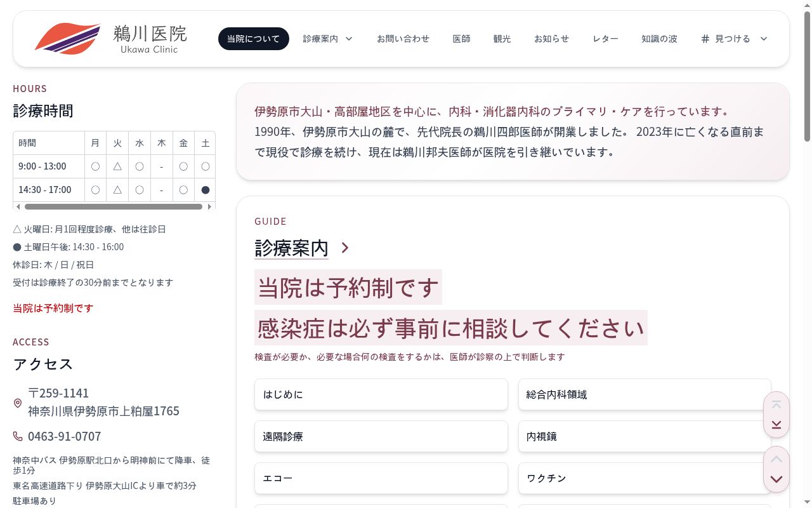This screenshot has width=812, height=508.
Task: Open the 総合内科領域 guide card
Action: click(x=645, y=394)
